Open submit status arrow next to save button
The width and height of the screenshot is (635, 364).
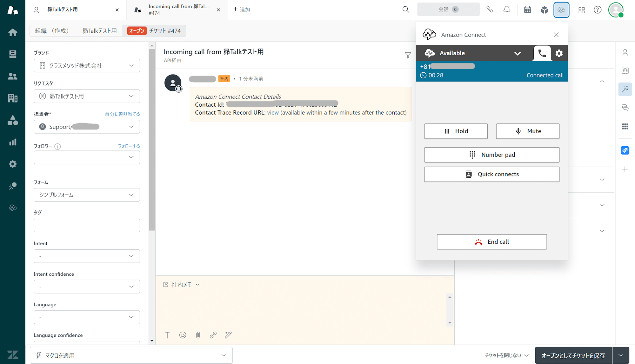pos(621,355)
